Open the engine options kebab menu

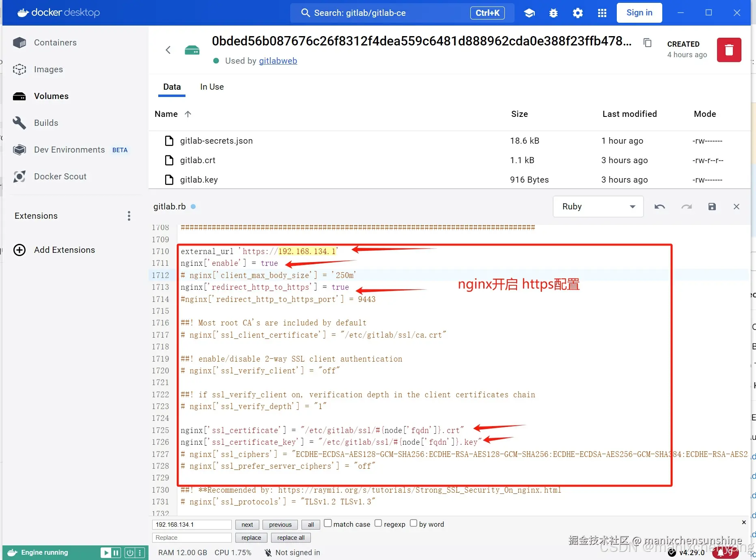pyautogui.click(x=140, y=552)
